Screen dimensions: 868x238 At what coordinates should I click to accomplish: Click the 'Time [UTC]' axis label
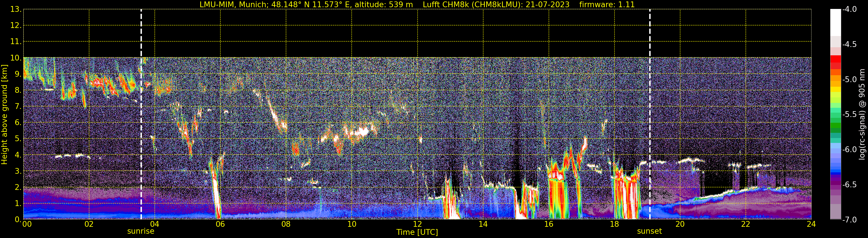point(417,232)
